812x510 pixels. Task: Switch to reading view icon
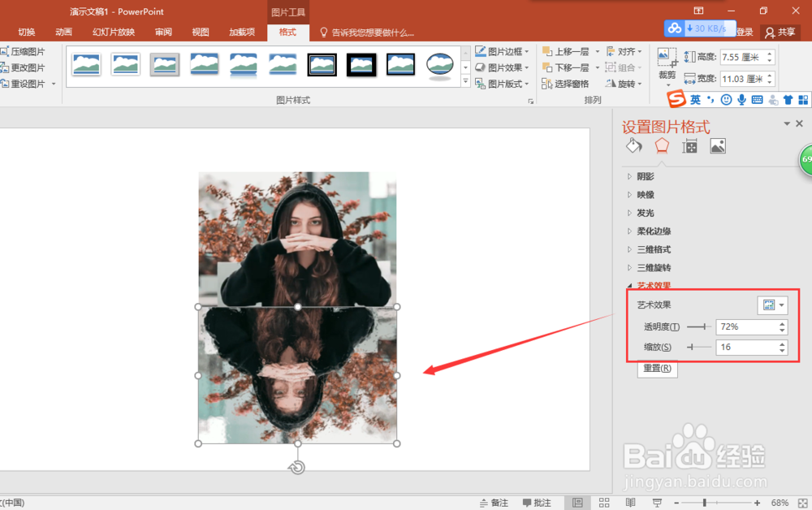coord(630,503)
